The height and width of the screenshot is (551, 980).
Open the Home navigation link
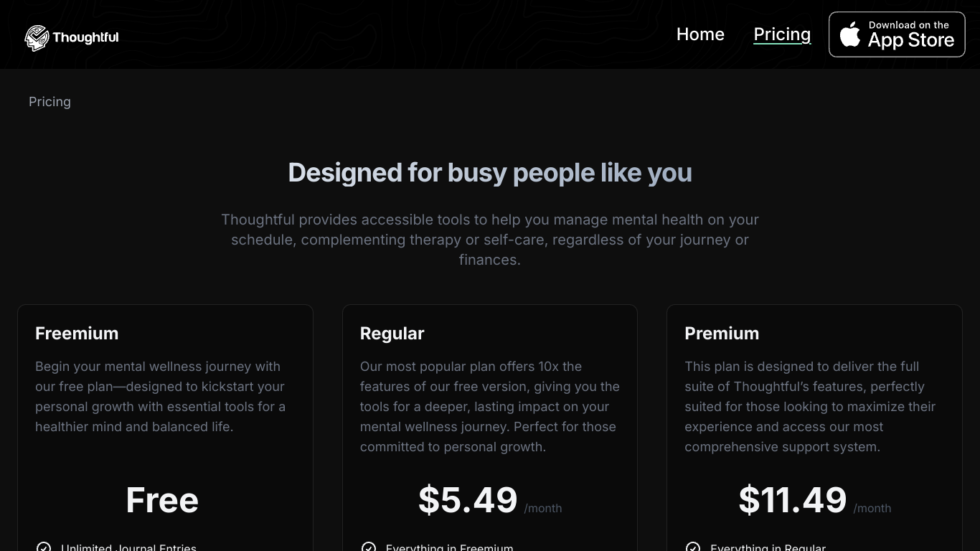tap(700, 34)
